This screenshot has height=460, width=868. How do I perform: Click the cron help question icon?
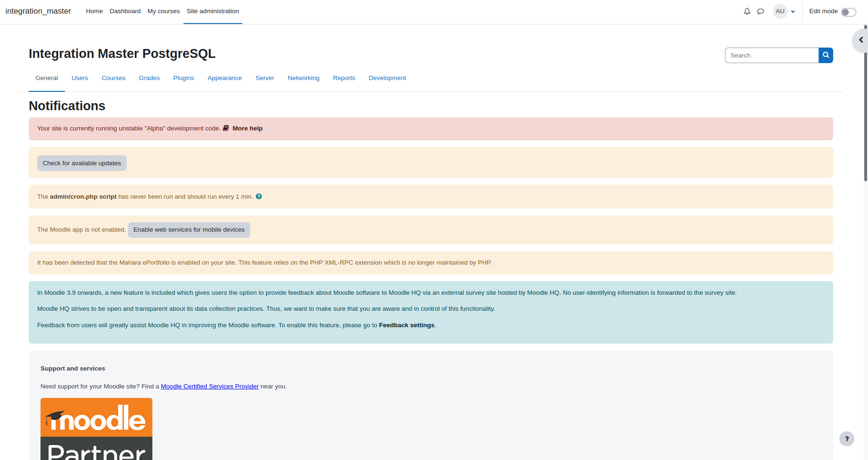click(x=259, y=196)
